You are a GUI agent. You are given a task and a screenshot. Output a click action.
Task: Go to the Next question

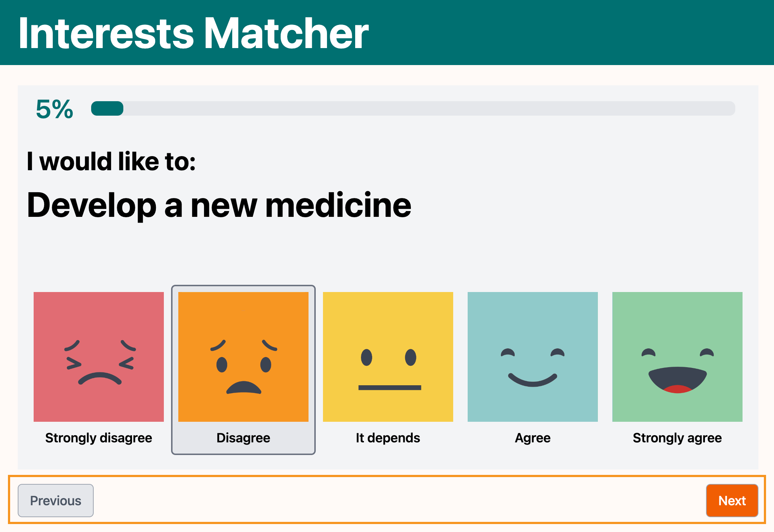(732, 501)
